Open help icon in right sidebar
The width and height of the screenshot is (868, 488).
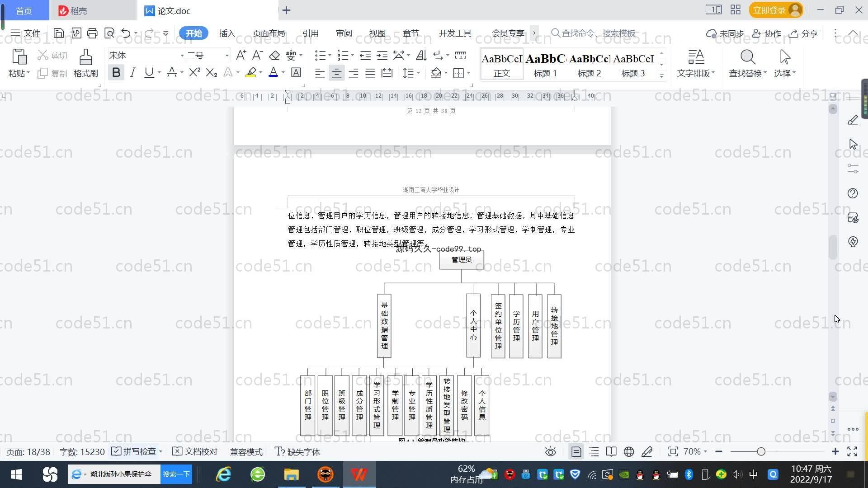[853, 193]
